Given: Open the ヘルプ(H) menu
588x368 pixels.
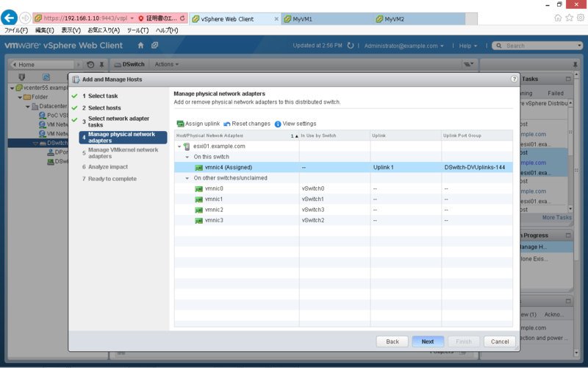Looking at the screenshot, I should (x=167, y=30).
